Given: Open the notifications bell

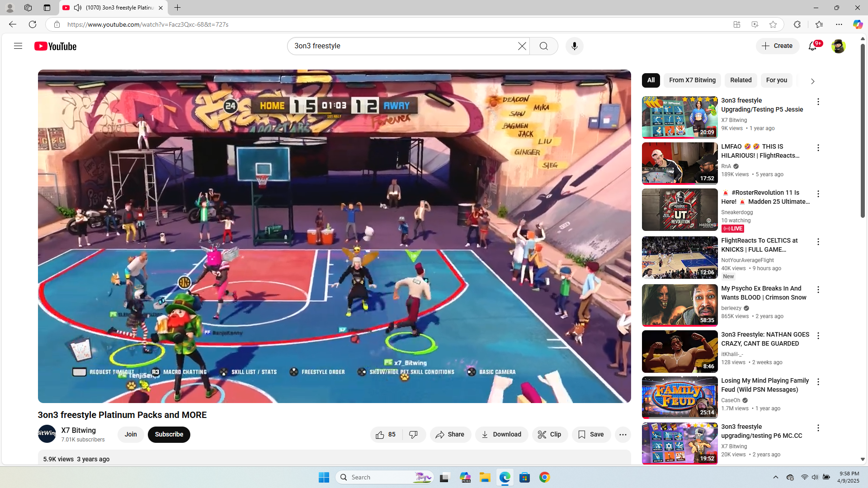Looking at the screenshot, I should [813, 46].
